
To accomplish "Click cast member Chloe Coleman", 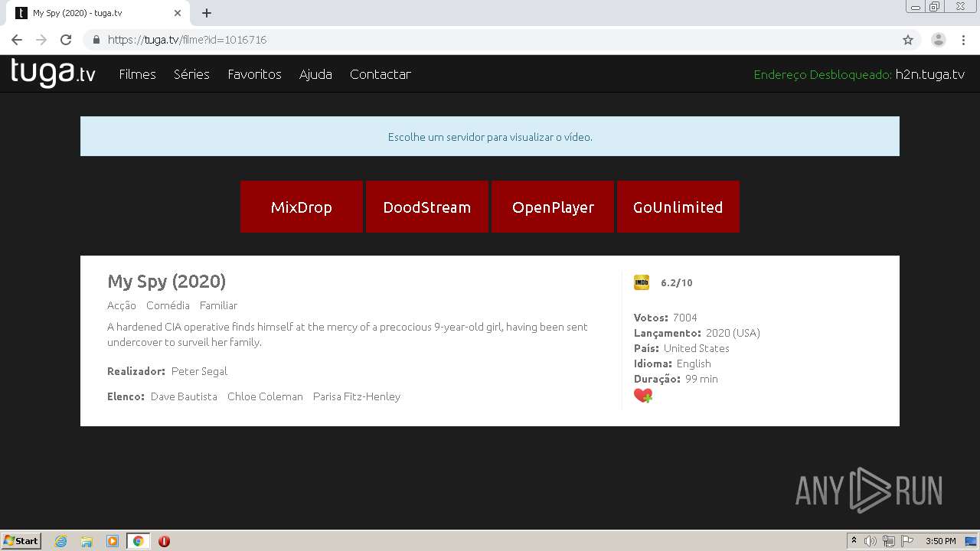I will click(x=265, y=396).
